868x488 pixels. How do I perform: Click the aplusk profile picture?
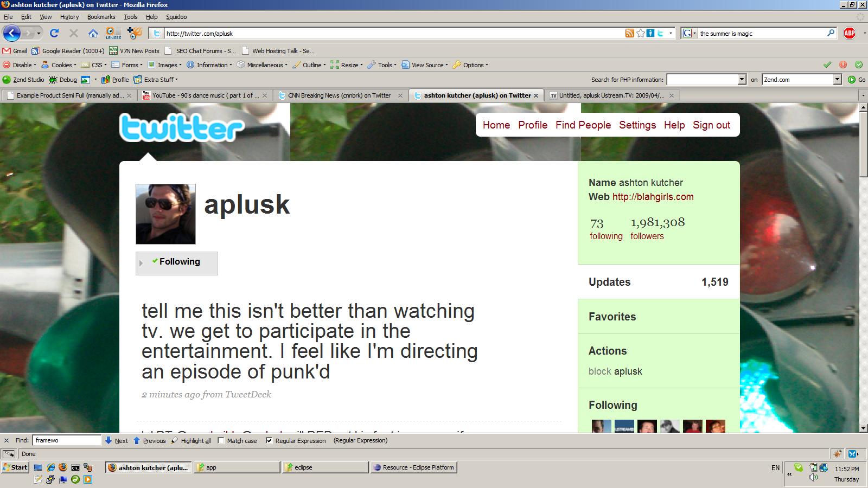pyautogui.click(x=165, y=214)
